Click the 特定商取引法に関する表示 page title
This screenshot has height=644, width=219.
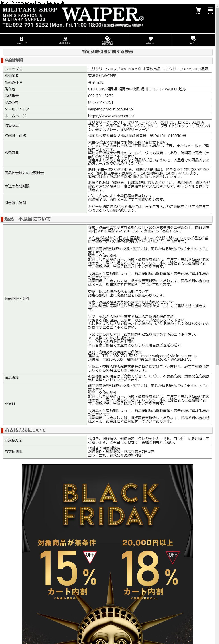click(107, 52)
